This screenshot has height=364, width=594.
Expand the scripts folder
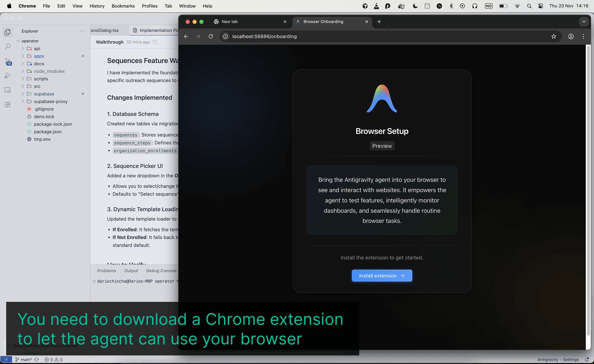(23, 79)
